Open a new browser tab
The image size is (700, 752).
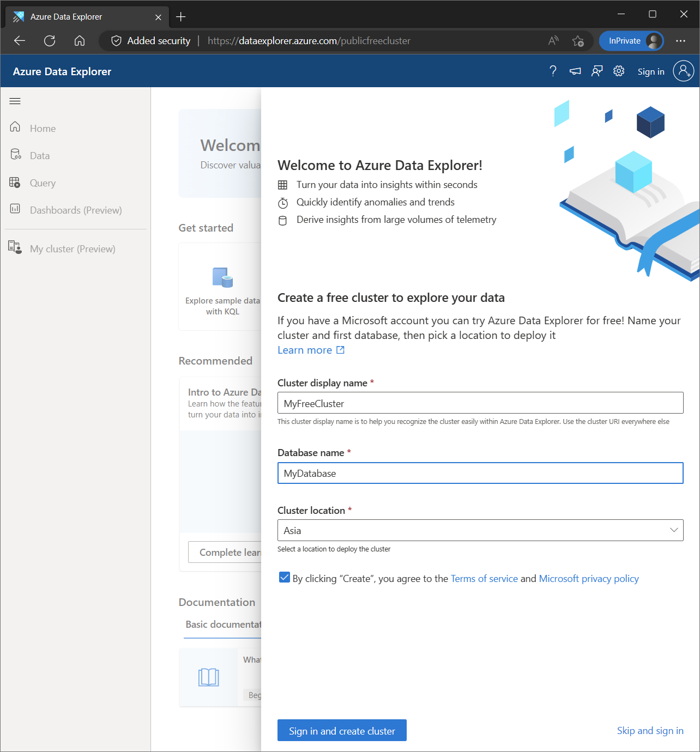click(x=181, y=17)
